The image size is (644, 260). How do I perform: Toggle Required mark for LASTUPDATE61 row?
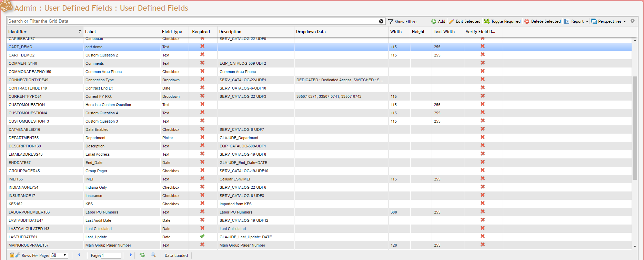202,236
